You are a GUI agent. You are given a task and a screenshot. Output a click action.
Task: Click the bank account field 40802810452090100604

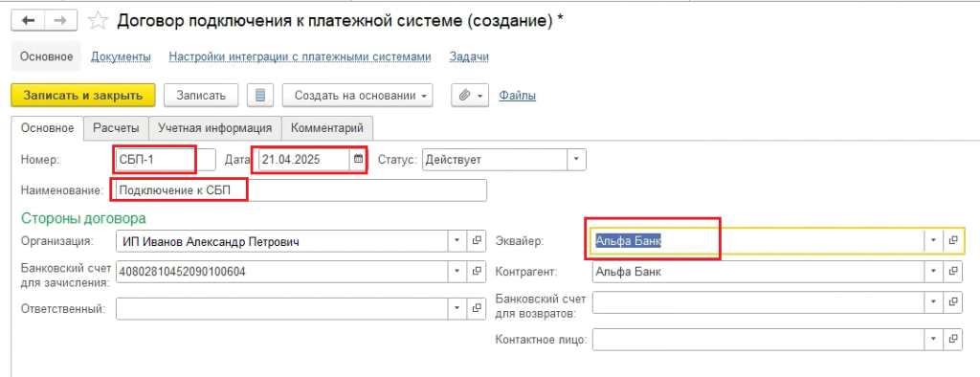point(282,272)
